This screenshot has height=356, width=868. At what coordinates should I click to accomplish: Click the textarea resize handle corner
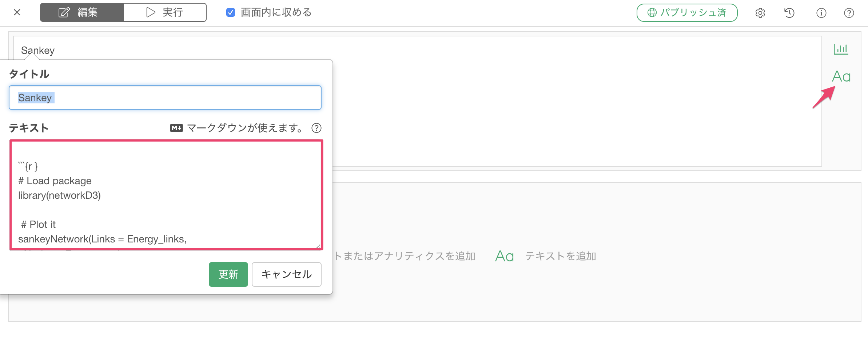pyautogui.click(x=318, y=246)
